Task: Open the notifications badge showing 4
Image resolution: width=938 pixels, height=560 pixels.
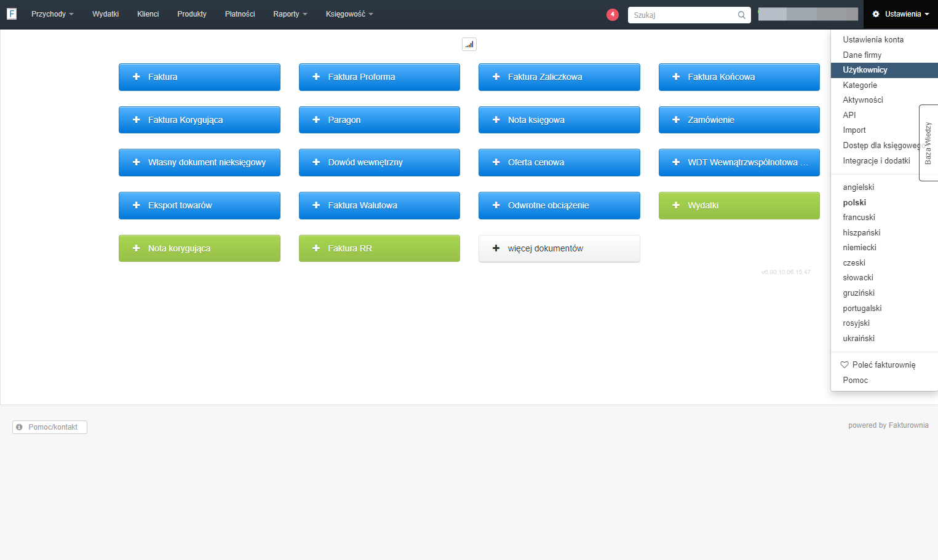Action: 612,14
